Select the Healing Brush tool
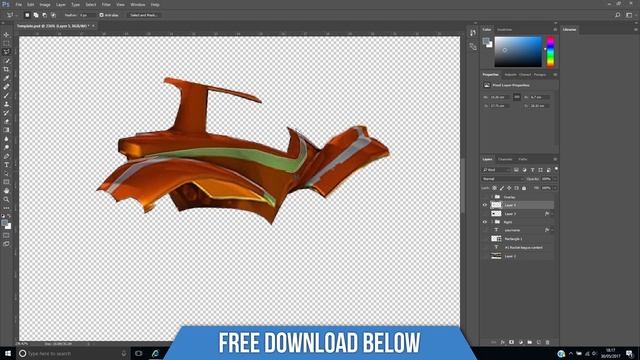The height and width of the screenshot is (360, 640). tap(7, 87)
